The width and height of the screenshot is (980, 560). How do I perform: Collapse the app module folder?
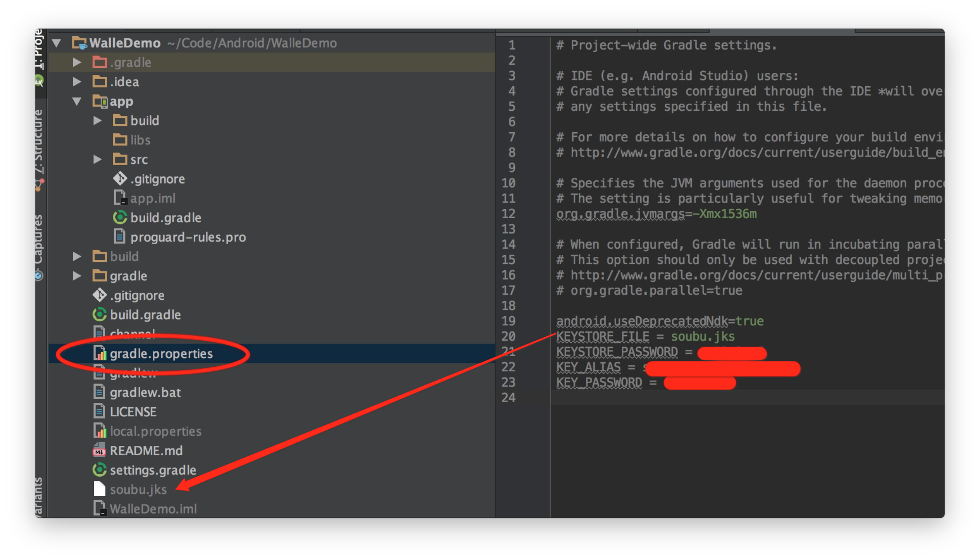77,101
